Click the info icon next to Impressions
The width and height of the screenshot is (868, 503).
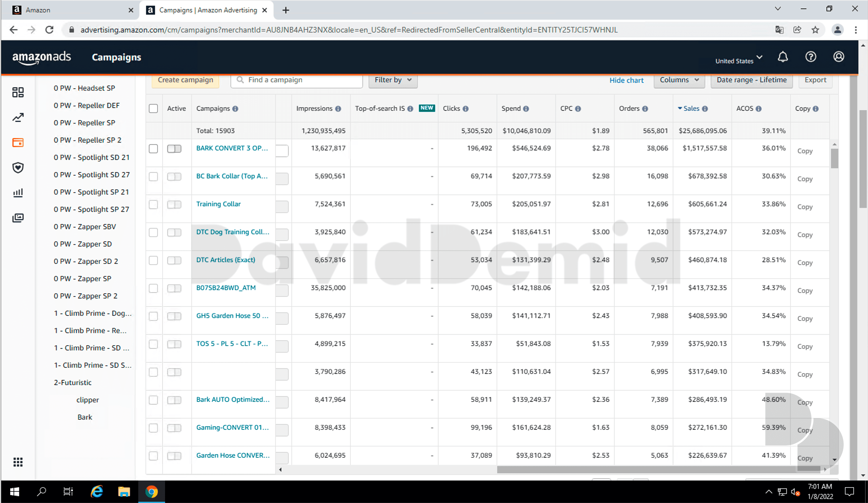pyautogui.click(x=338, y=109)
